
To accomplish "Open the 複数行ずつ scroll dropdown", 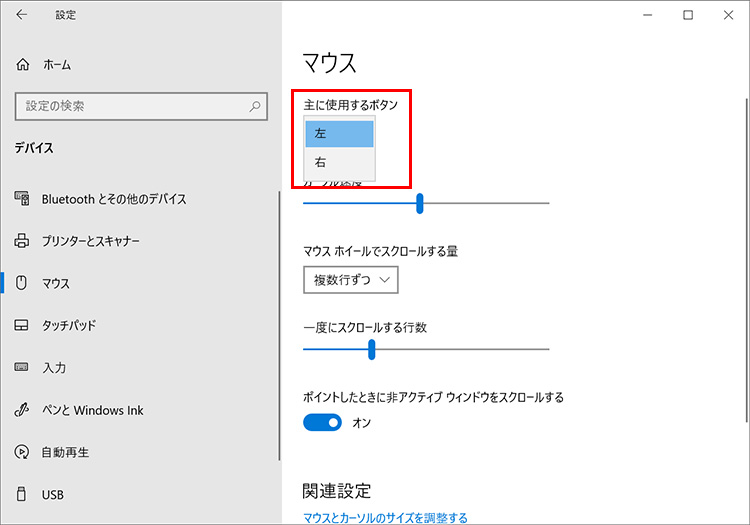I will (x=351, y=280).
